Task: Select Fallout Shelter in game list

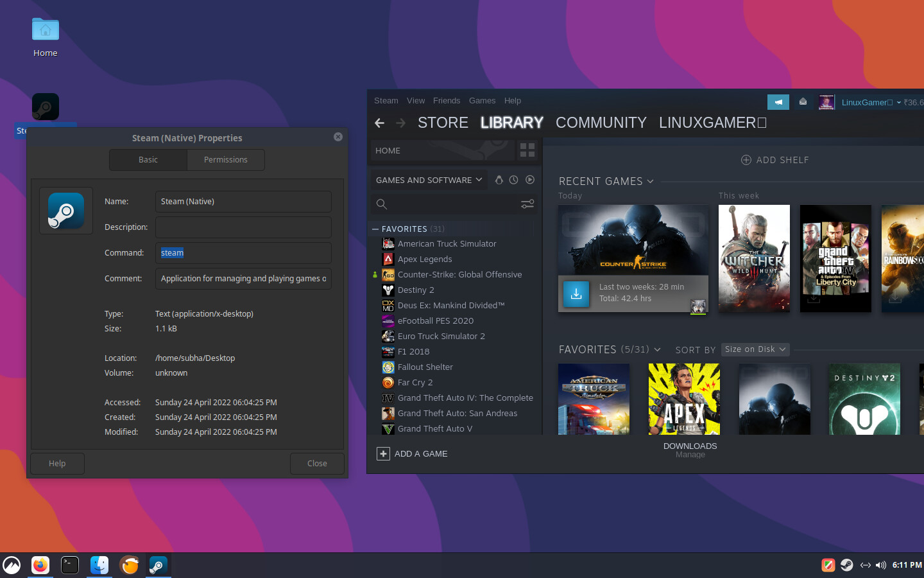Action: pyautogui.click(x=425, y=367)
